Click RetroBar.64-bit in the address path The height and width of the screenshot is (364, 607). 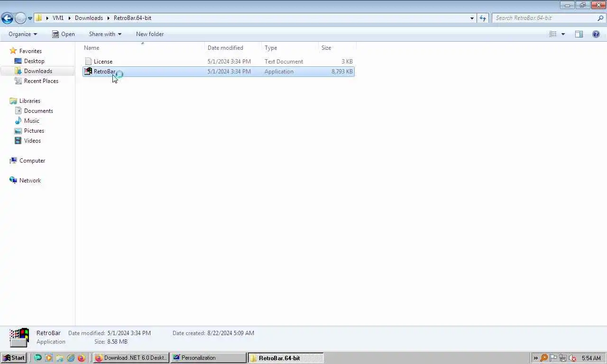pos(132,18)
